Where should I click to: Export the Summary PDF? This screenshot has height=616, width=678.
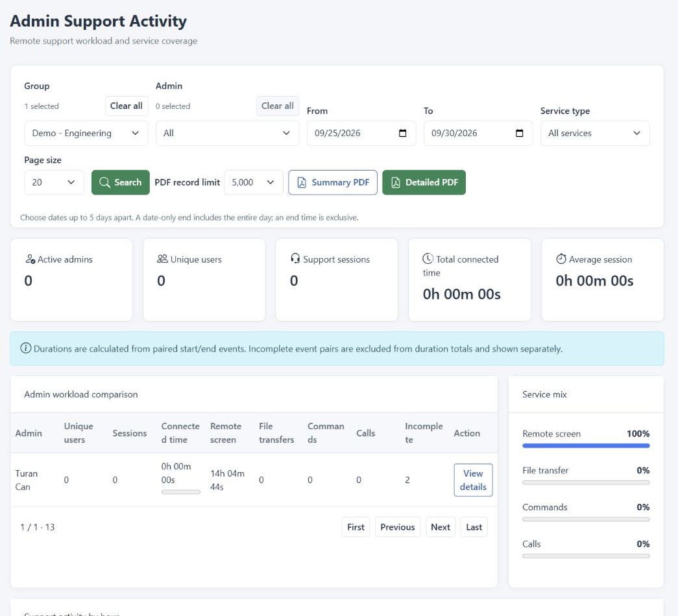tap(333, 182)
